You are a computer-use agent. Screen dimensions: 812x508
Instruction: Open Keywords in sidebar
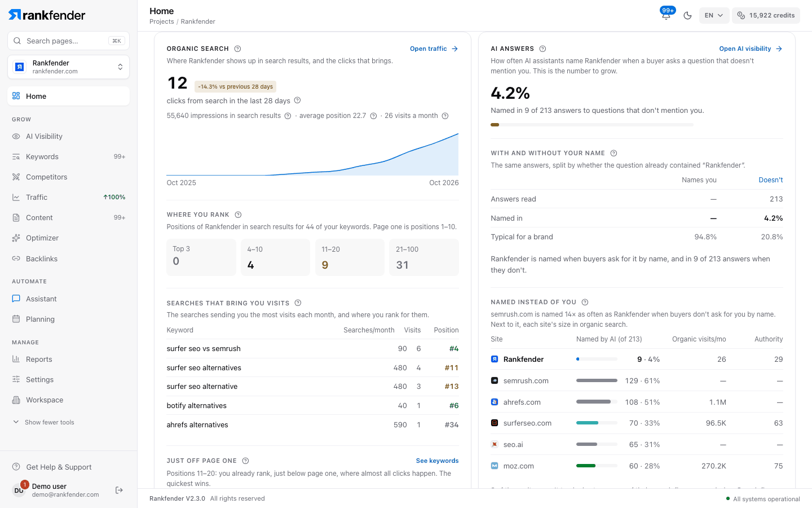69,156
